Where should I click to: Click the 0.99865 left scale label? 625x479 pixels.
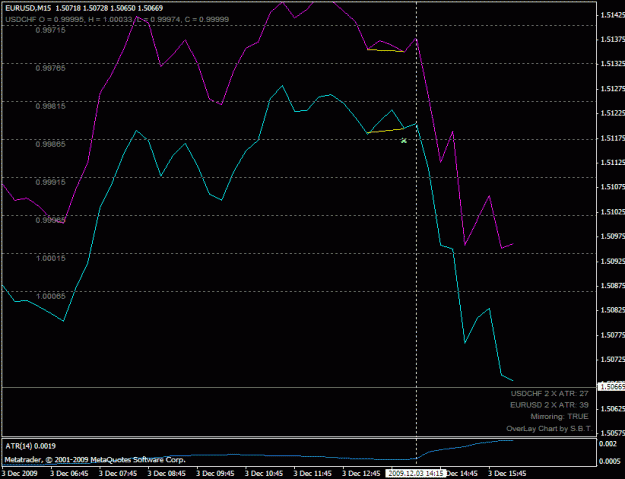51,144
